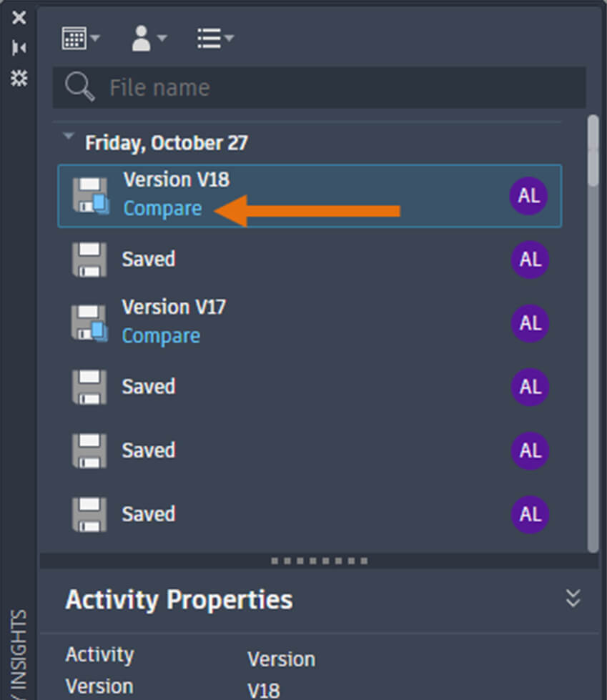Select the last Saved activity icon
607x700 pixels.
coord(89,514)
